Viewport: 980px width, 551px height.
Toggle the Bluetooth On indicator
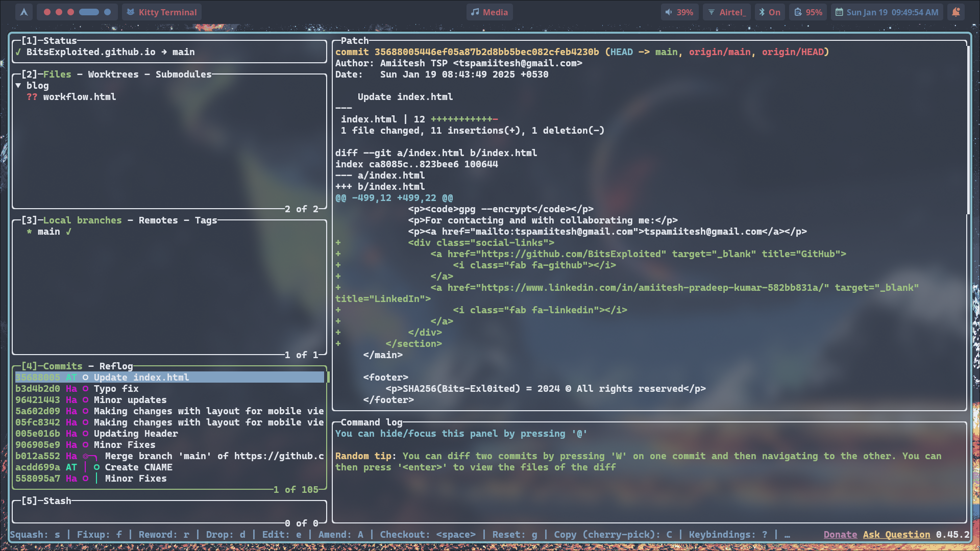click(769, 12)
